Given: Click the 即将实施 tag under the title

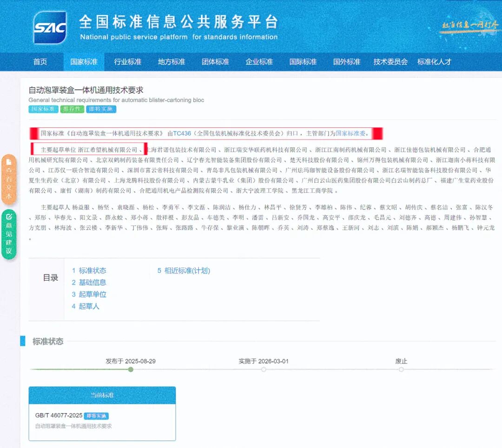Looking at the screenshot, I should pos(101,109).
